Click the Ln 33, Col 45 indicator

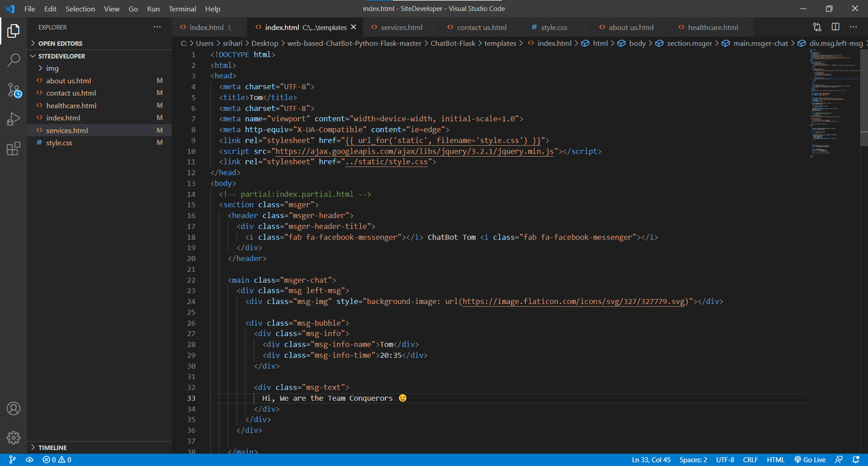(x=651, y=460)
